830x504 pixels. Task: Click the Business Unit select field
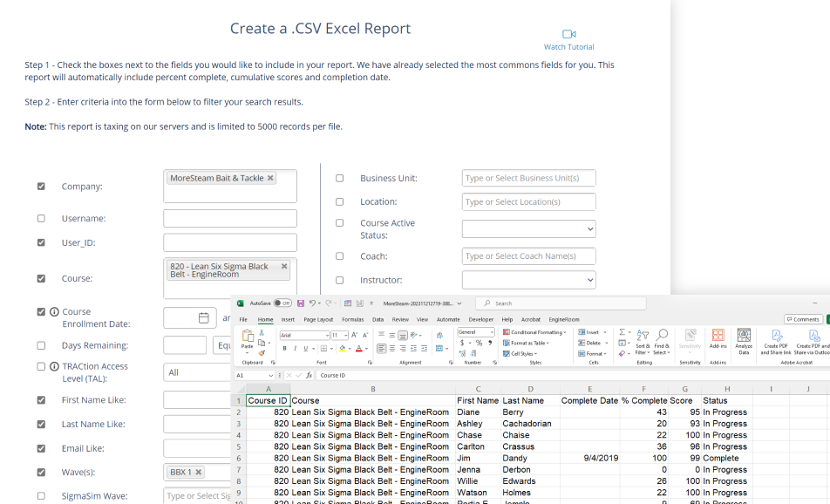pos(529,179)
